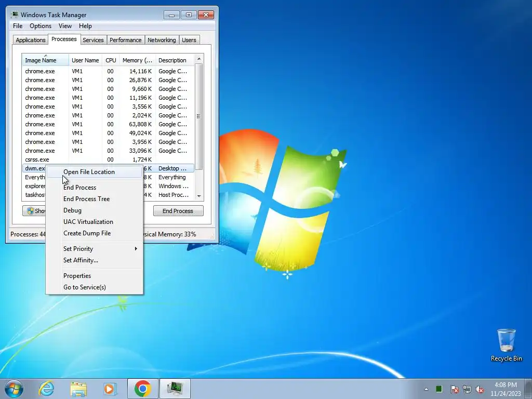This screenshot has height=399, width=532.
Task: Open the Users tab
Action: click(189, 40)
